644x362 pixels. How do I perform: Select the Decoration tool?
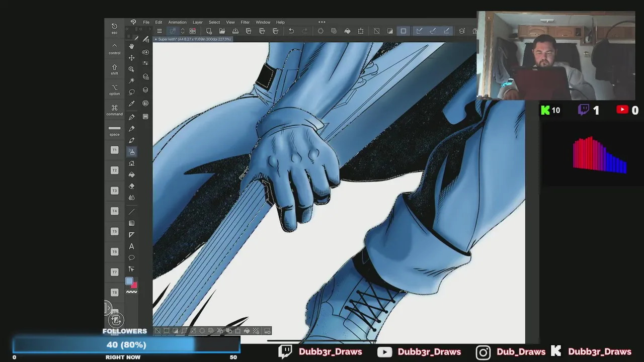(131, 163)
